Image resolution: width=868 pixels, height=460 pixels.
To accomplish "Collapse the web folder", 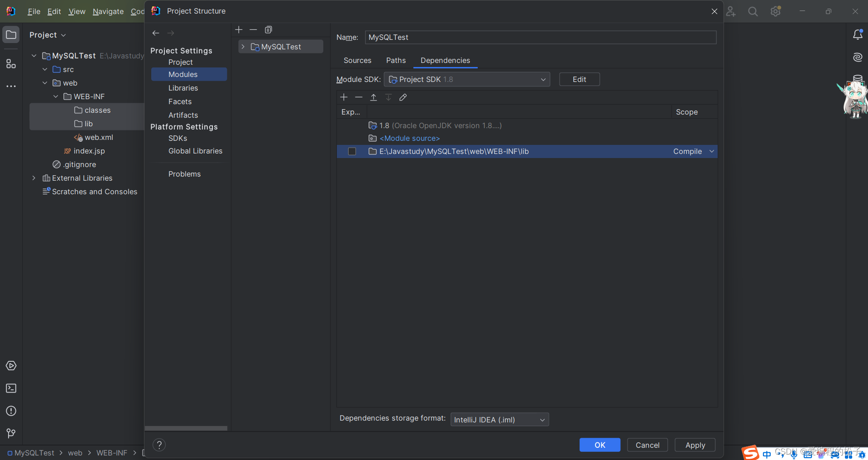I will [45, 83].
